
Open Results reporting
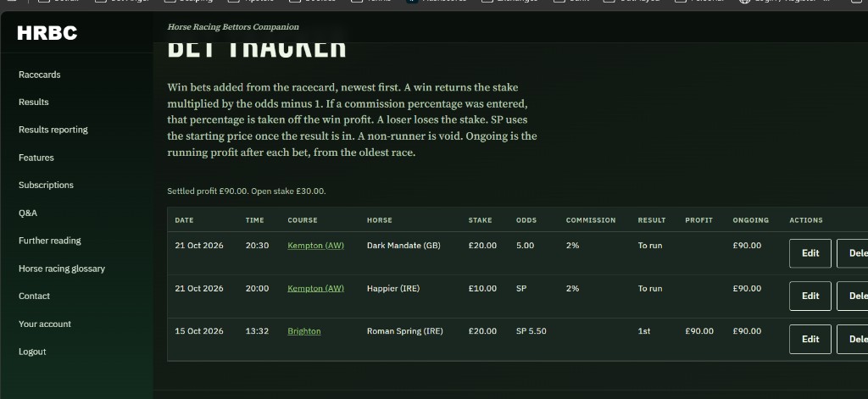click(x=53, y=130)
